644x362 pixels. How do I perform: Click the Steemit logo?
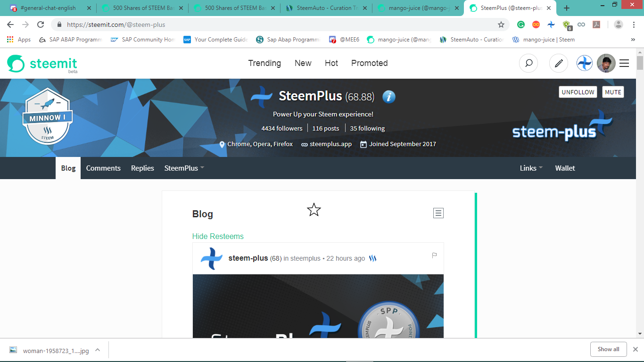click(x=42, y=64)
